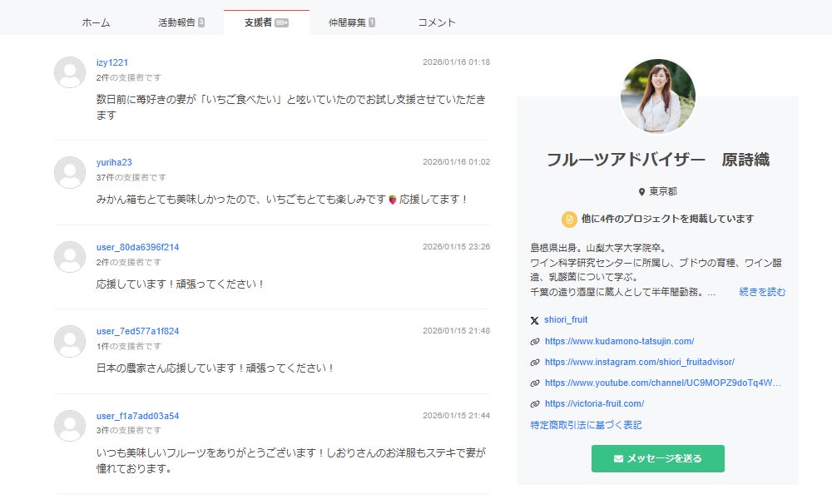
Task: Open the Instagram shiori_fruitadvisor link
Action: [x=639, y=362]
